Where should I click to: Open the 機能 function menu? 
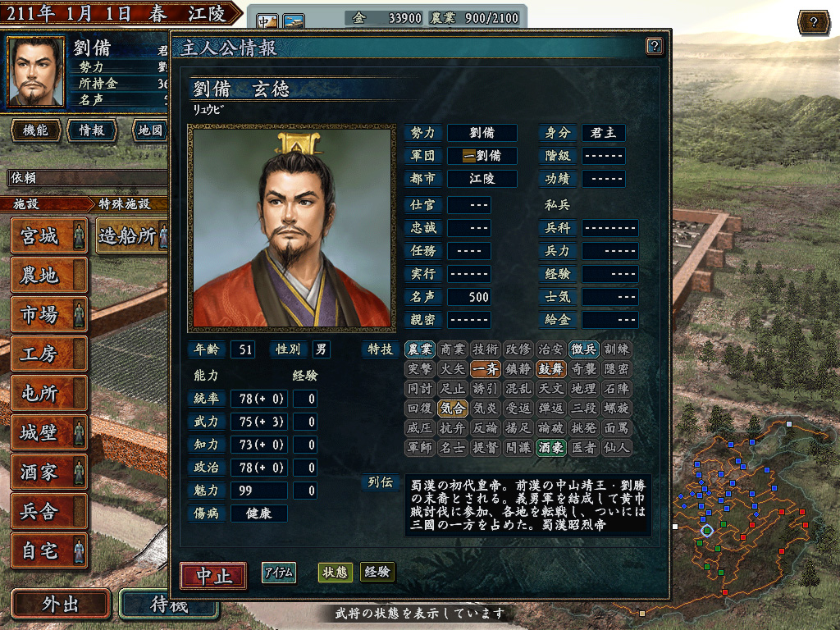coord(35,130)
